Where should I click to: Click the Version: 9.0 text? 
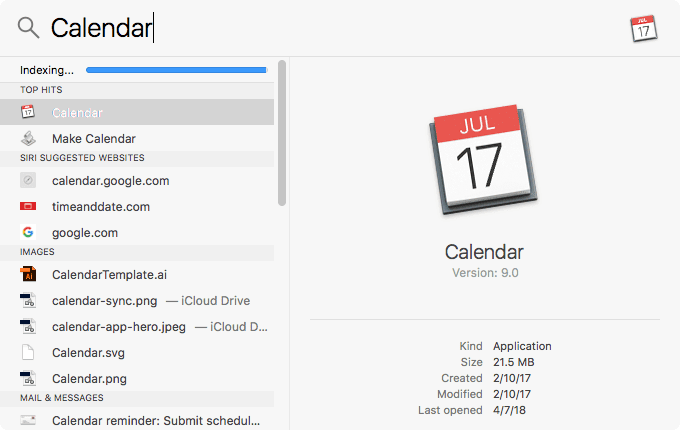[485, 273]
